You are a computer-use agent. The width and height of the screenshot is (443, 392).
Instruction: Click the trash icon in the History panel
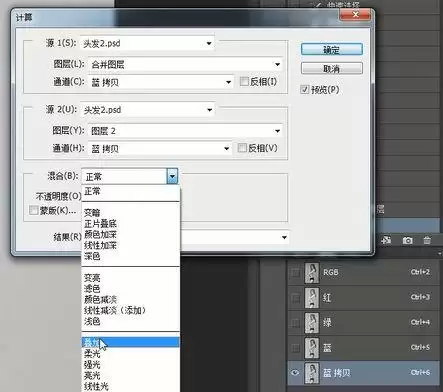tap(427, 240)
